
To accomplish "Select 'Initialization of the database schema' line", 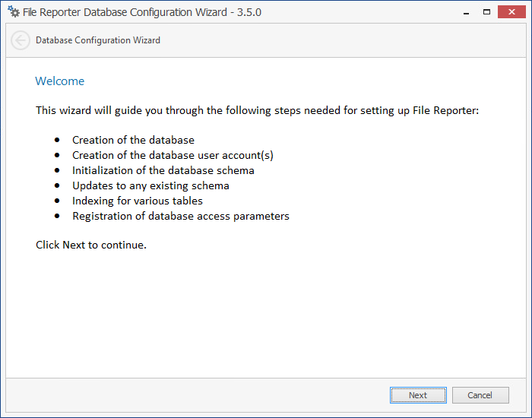I will [163, 170].
